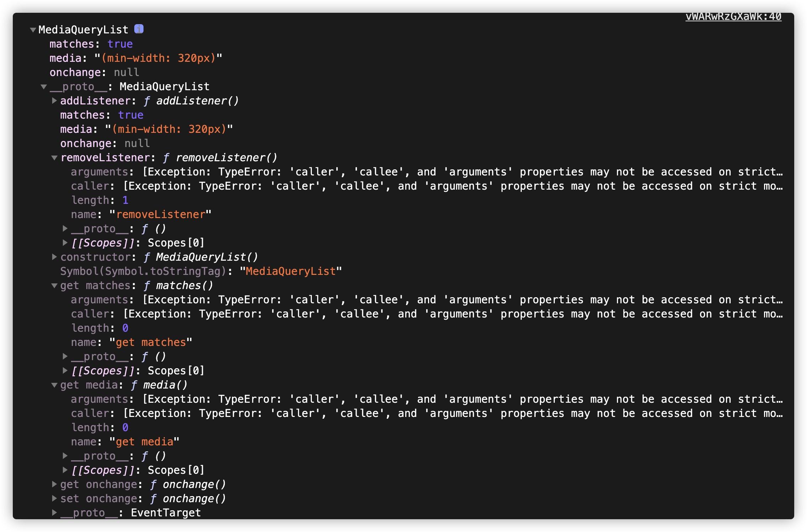
Task: Collapse the get matches getter
Action: click(54, 286)
